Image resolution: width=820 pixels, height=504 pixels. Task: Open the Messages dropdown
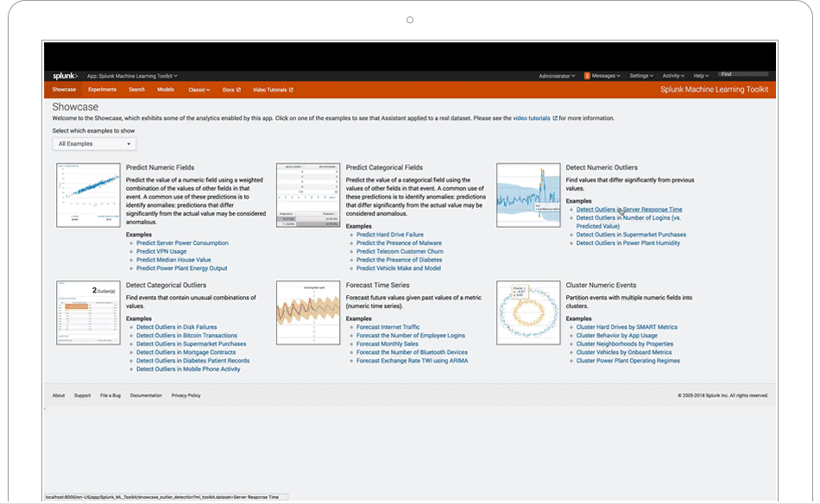pyautogui.click(x=606, y=76)
